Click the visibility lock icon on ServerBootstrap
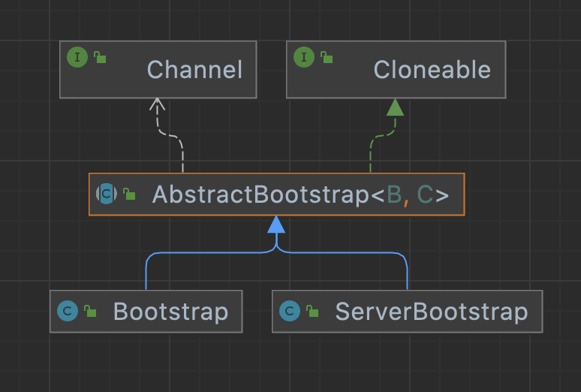This screenshot has height=392, width=581. pyautogui.click(x=312, y=311)
